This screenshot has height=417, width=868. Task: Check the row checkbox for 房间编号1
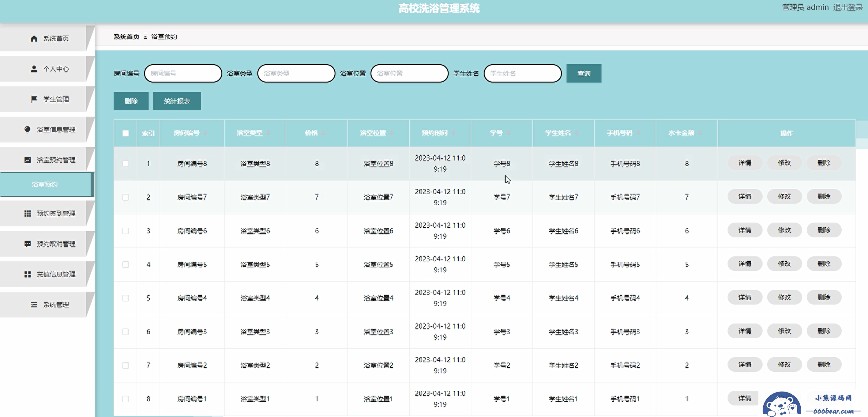point(125,399)
